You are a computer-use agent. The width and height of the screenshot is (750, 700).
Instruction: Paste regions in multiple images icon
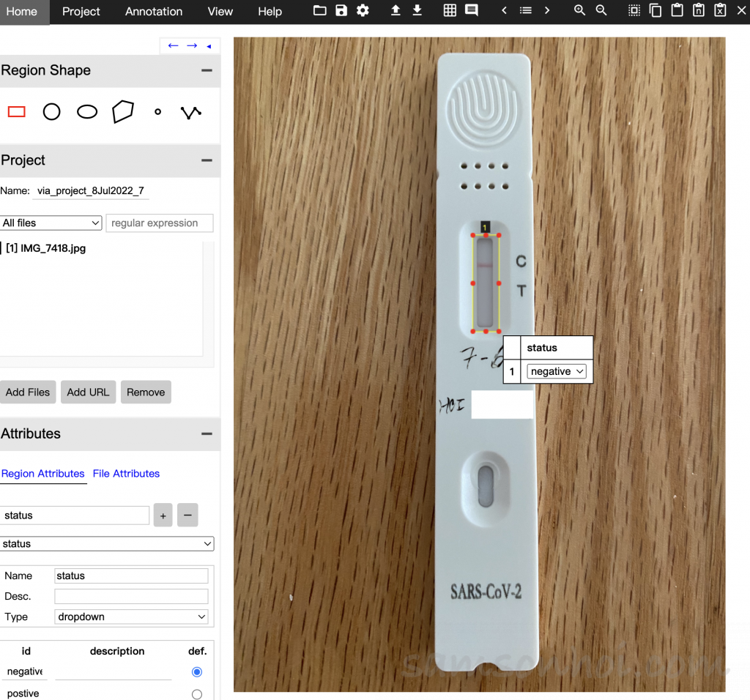click(x=699, y=10)
